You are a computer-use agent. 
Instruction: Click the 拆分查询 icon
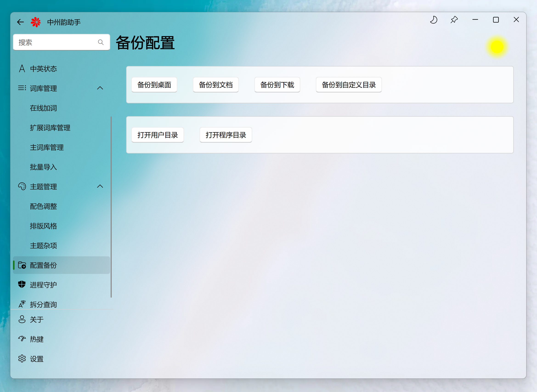pyautogui.click(x=22, y=304)
